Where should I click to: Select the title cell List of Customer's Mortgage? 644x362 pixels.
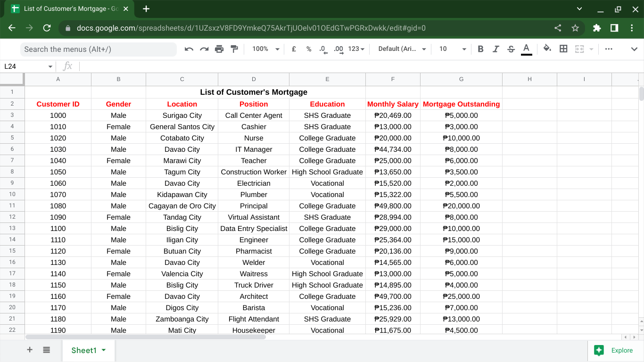(x=254, y=92)
